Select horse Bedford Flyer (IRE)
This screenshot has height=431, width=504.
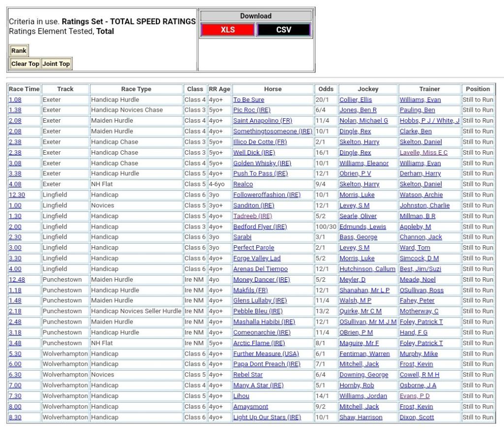point(260,227)
